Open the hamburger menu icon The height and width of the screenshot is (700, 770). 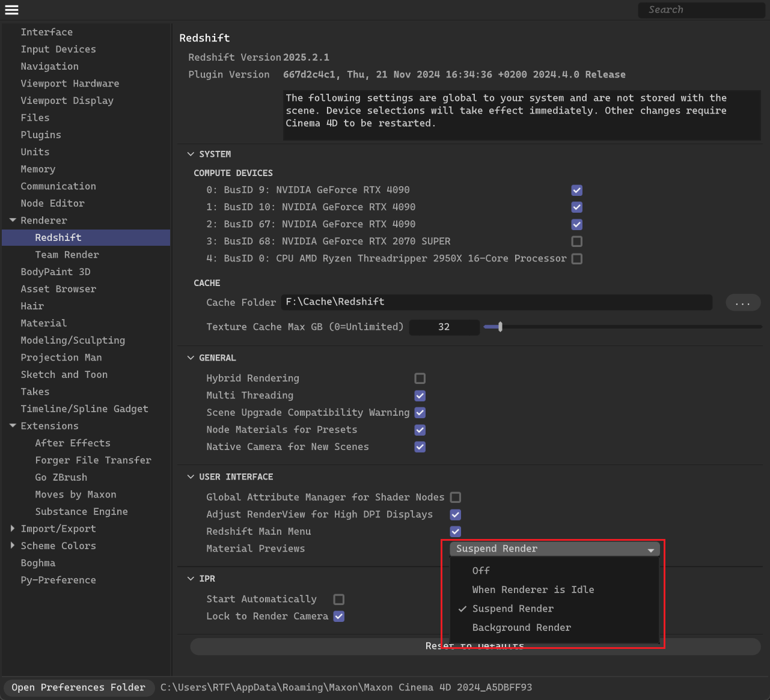(11, 10)
